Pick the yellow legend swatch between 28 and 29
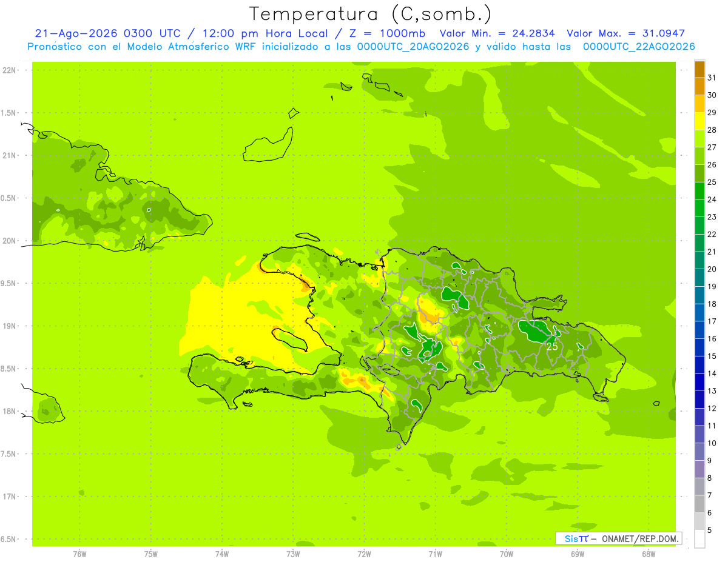The width and height of the screenshot is (728, 562). [x=699, y=121]
